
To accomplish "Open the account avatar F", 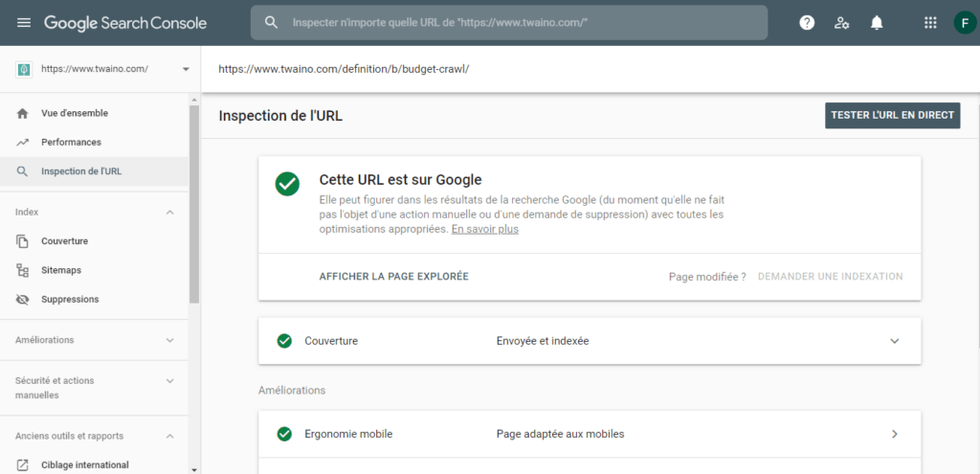I will point(964,23).
